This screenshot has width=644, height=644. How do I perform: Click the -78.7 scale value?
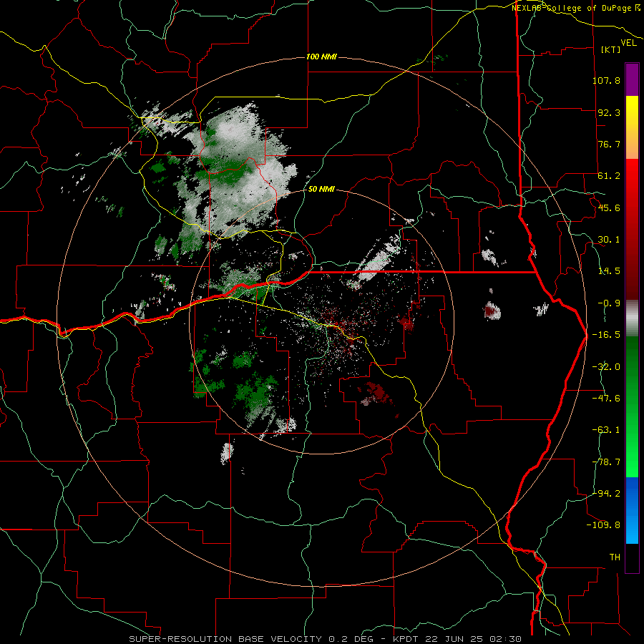(606, 462)
